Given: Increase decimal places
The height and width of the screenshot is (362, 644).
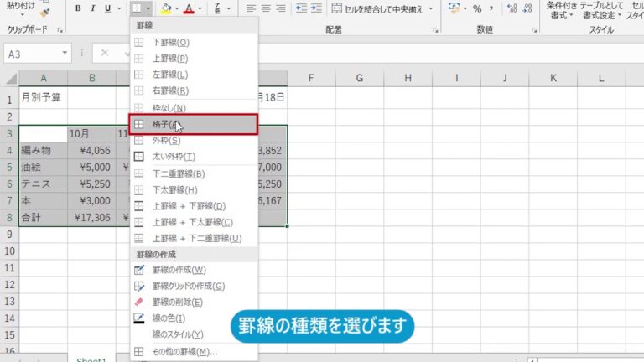Looking at the screenshot, I should coord(512,8).
